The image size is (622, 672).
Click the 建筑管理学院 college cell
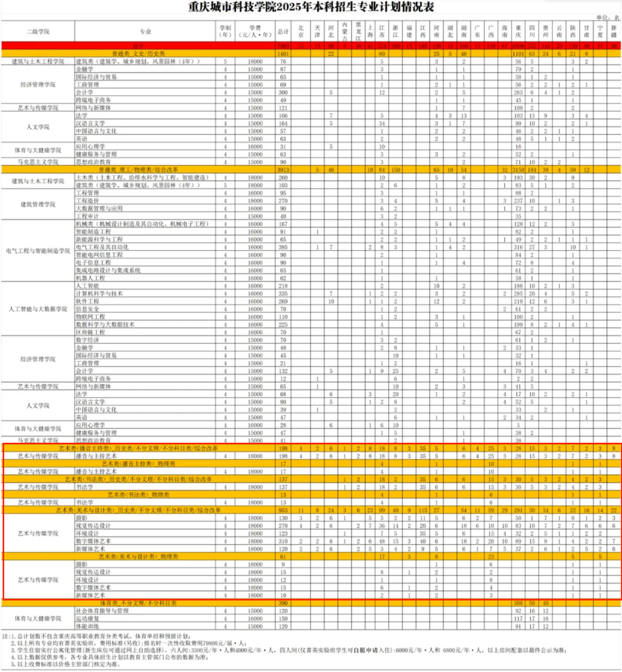coord(38,205)
